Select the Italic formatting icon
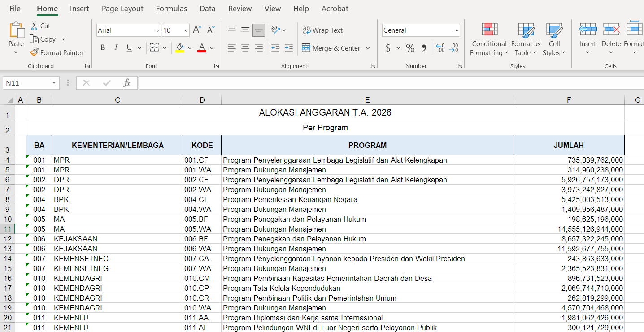Image resolution: width=644 pixels, height=332 pixels. pyautogui.click(x=116, y=47)
